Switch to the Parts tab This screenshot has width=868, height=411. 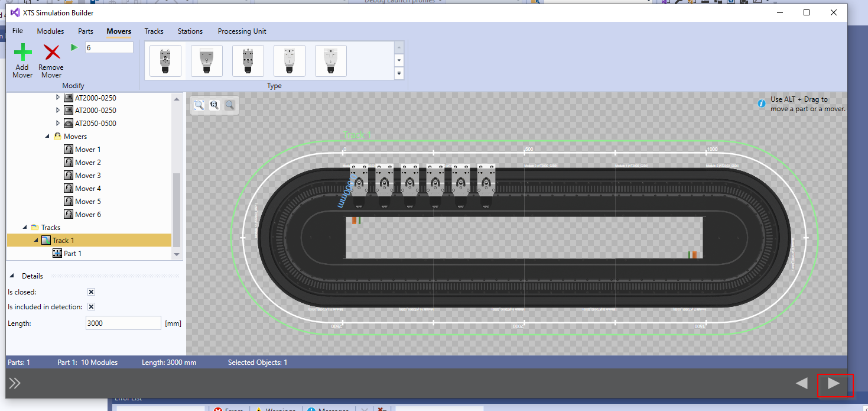86,31
